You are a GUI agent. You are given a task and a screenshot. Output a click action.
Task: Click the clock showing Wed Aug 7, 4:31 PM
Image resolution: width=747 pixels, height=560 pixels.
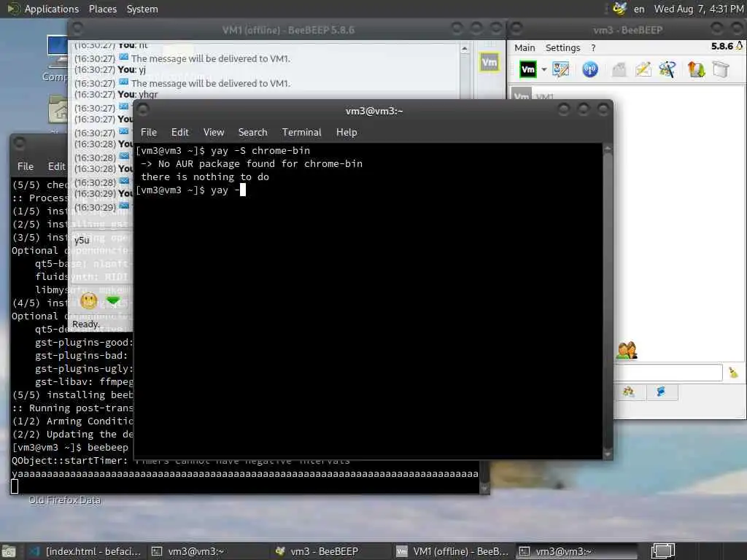[x=698, y=9]
